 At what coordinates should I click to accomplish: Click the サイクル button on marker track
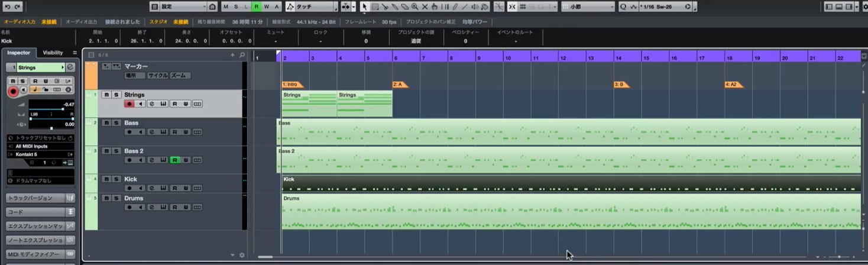click(157, 76)
